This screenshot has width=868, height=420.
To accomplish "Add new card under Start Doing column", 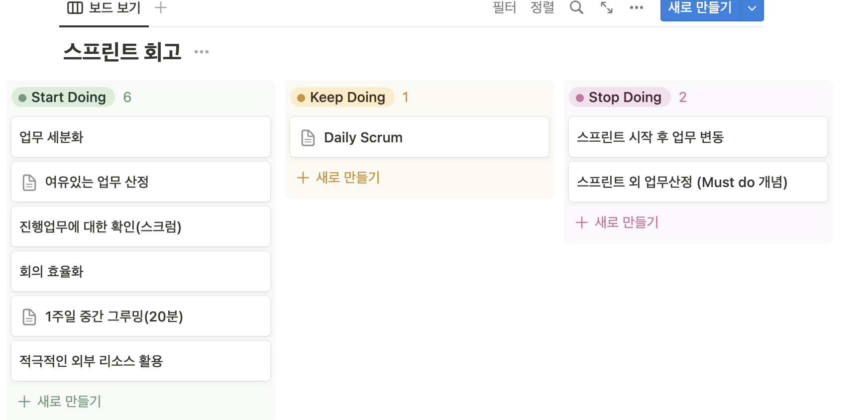I will click(x=60, y=402).
